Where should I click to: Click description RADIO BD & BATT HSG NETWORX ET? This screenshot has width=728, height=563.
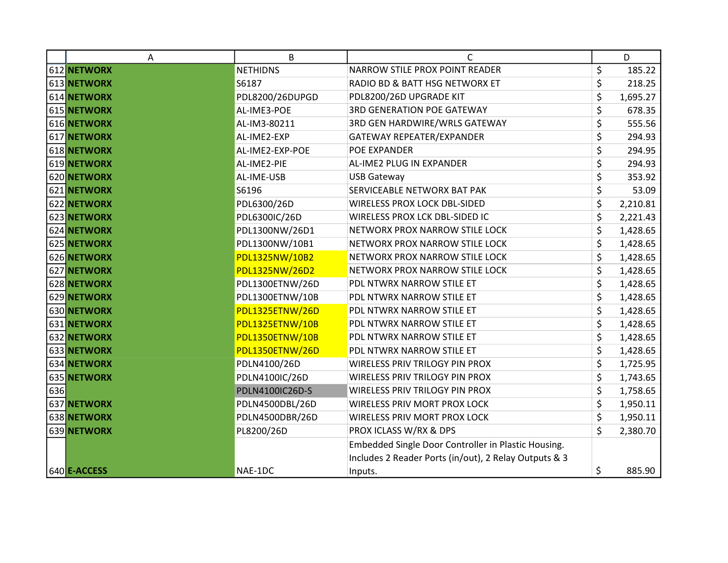click(469, 83)
